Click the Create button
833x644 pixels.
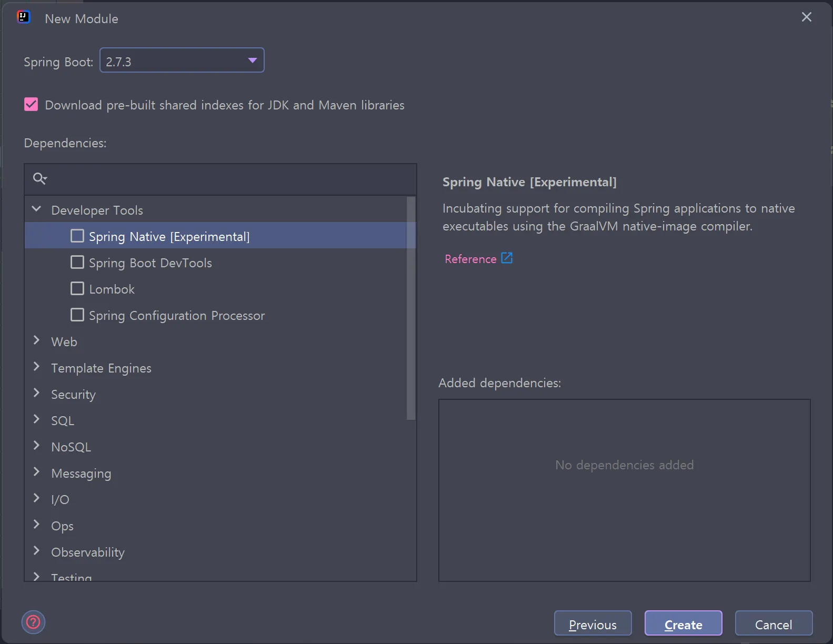coord(683,624)
